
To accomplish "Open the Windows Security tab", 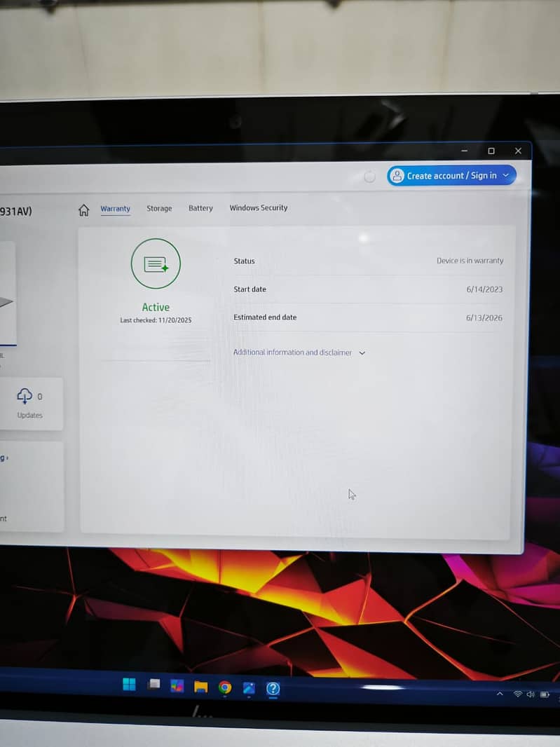I will pyautogui.click(x=259, y=208).
